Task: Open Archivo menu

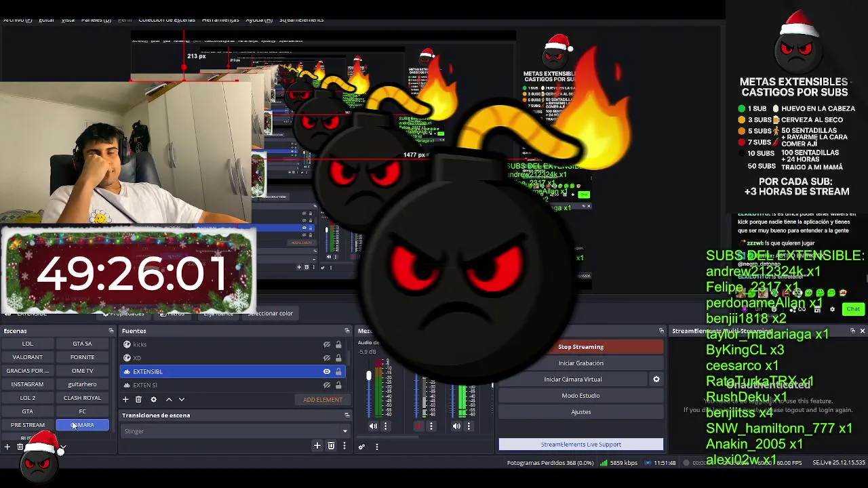Action: click(x=18, y=20)
